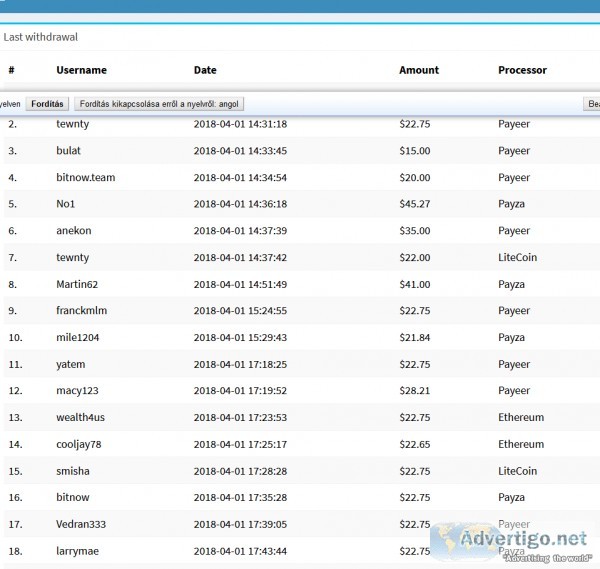This screenshot has height=569, width=600.
Task: Click amount $22.00
Action: 415,257
